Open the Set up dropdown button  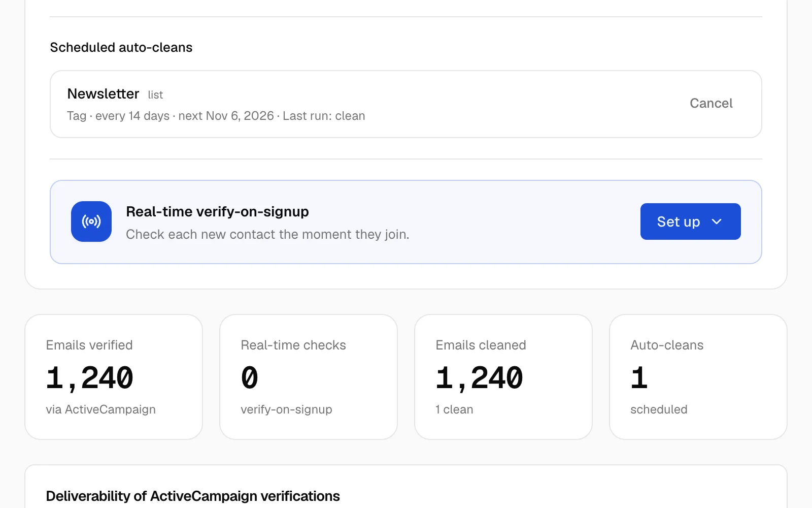coord(690,221)
